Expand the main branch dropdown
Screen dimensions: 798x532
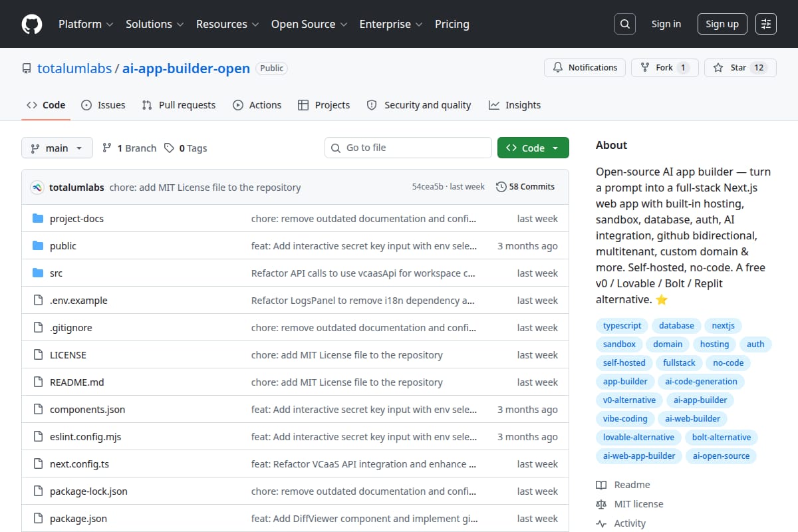coord(57,148)
